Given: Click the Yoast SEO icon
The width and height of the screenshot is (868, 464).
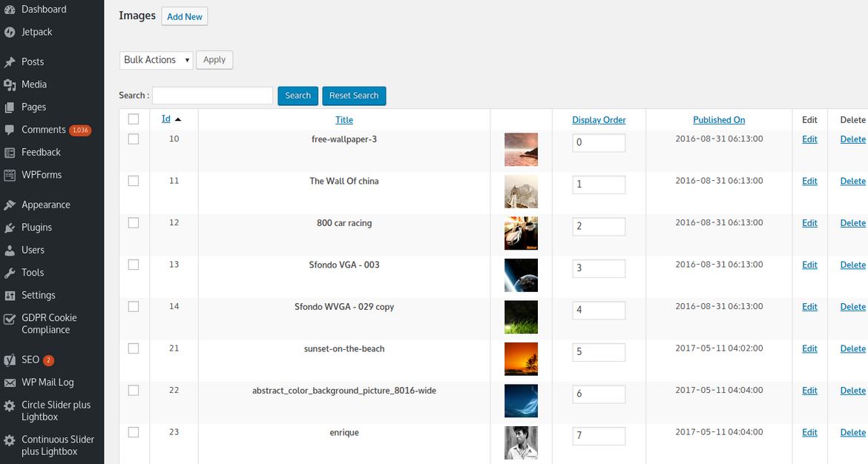Looking at the screenshot, I should [x=10, y=360].
